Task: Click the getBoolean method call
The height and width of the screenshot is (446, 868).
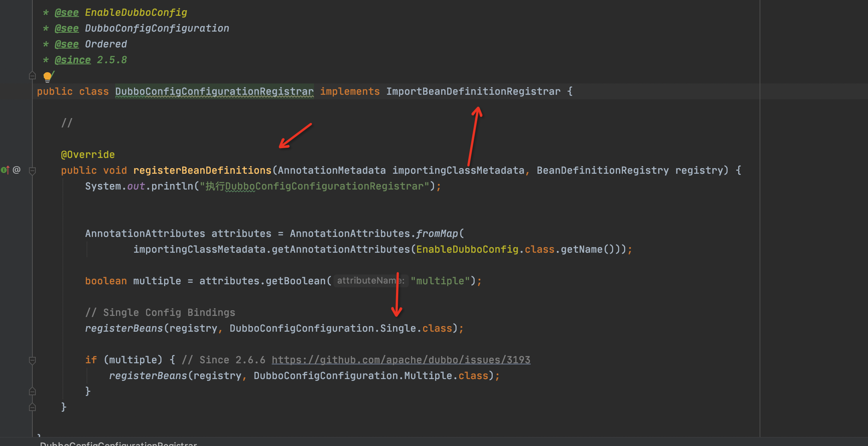Action: pos(295,281)
